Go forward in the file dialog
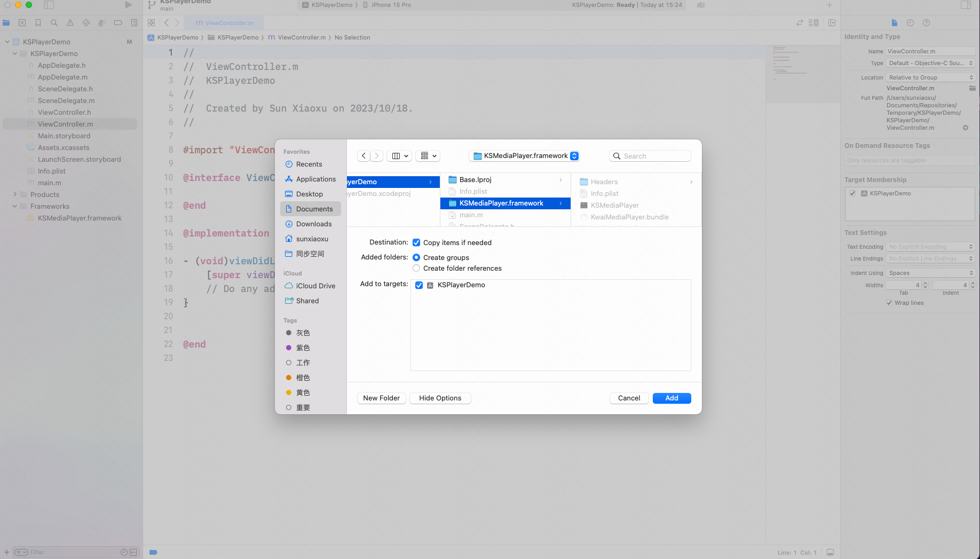The height and width of the screenshot is (559, 980). 377,156
